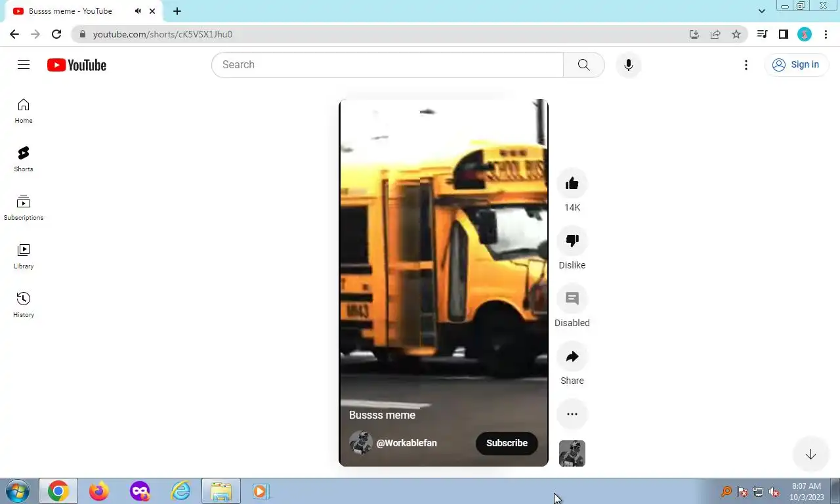Expand the tab search dropdown
This screenshot has width=840, height=504.
click(761, 11)
